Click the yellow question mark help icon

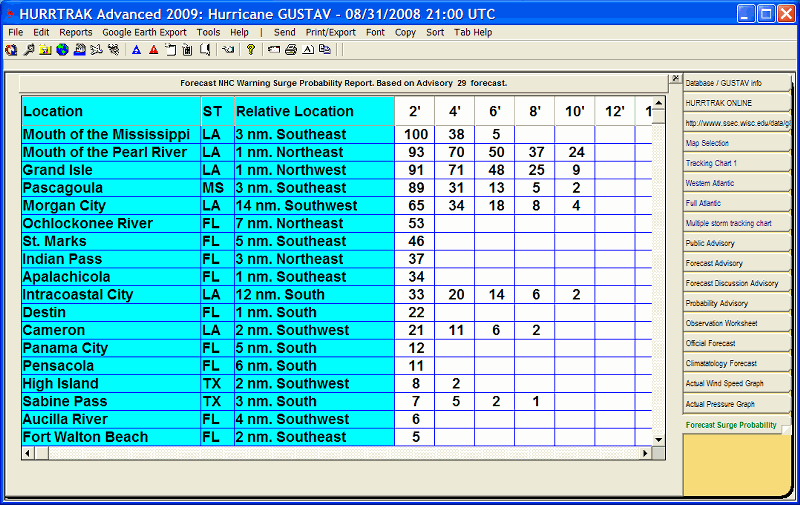pyautogui.click(x=250, y=49)
